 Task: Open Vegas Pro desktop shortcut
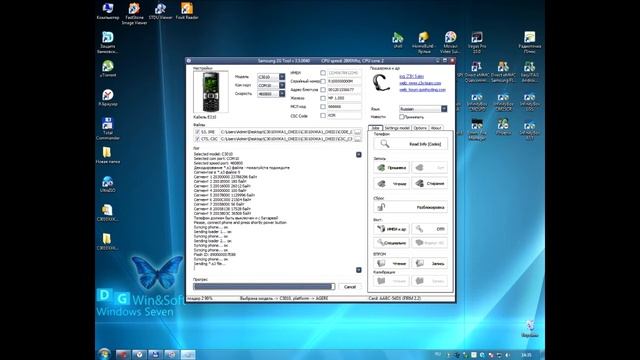476,42
